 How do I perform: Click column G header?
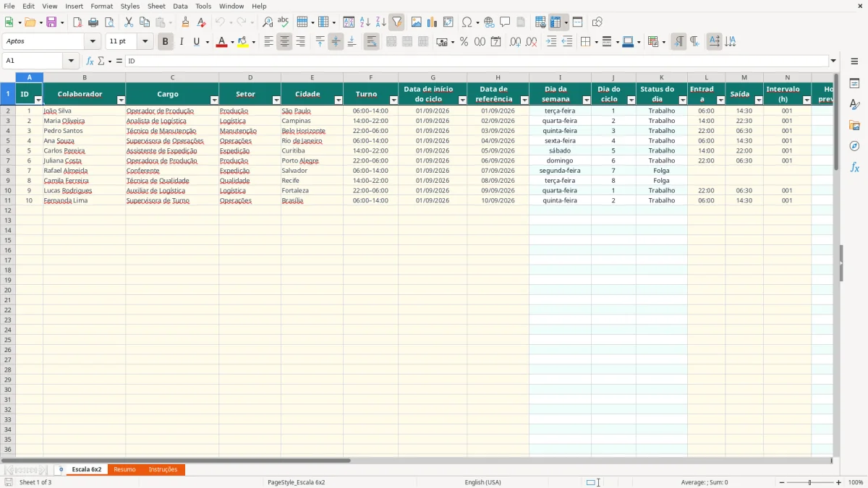pyautogui.click(x=433, y=77)
